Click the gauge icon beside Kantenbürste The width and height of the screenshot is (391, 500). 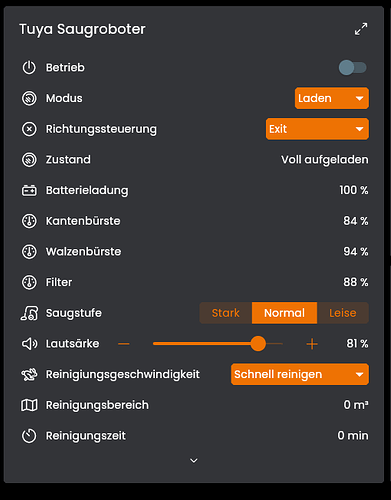point(29,221)
